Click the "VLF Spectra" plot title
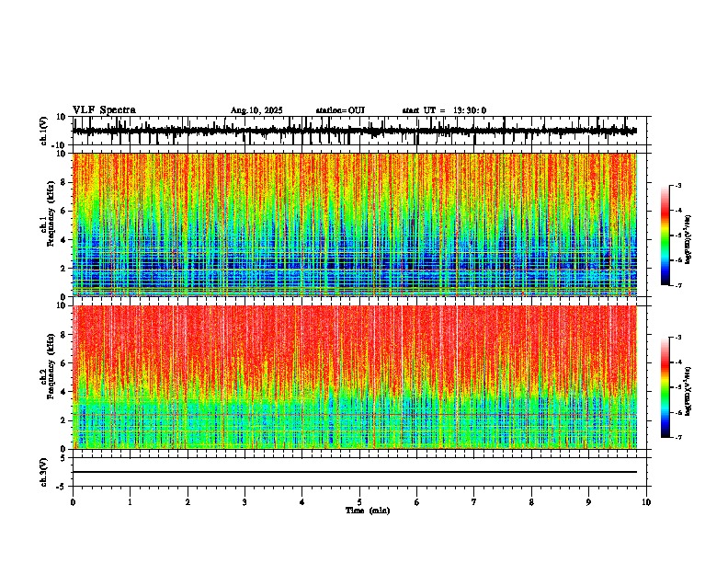The image size is (728, 563). click(104, 109)
